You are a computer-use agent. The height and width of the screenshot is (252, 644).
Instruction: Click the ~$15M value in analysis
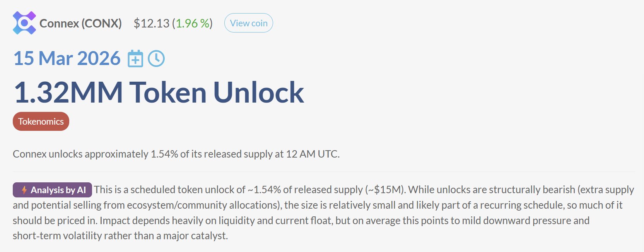(384, 190)
